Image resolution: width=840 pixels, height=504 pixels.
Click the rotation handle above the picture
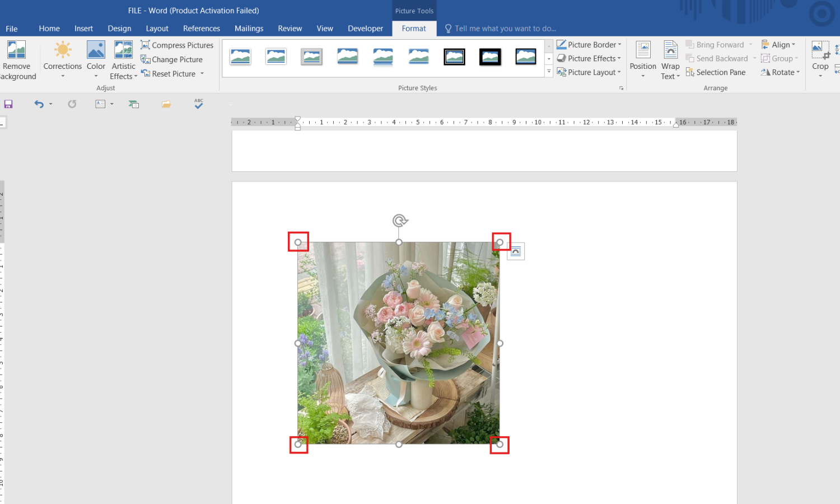click(399, 220)
